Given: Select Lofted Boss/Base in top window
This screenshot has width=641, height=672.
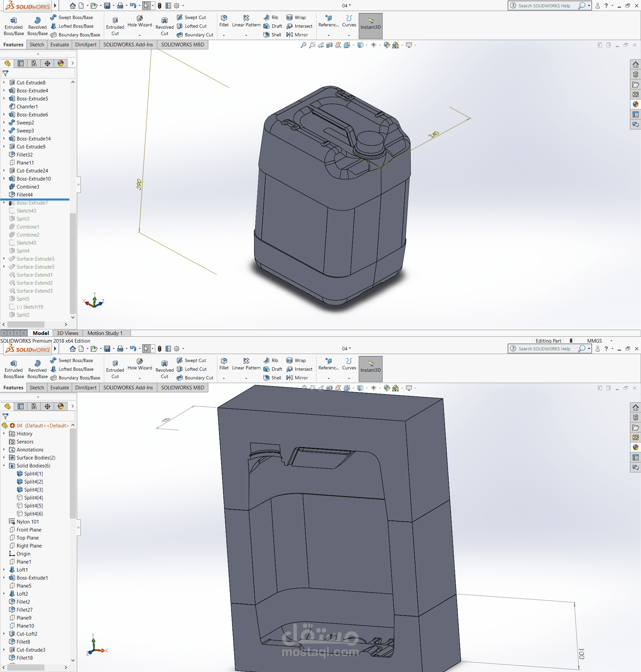Looking at the screenshot, I should pos(72,26).
